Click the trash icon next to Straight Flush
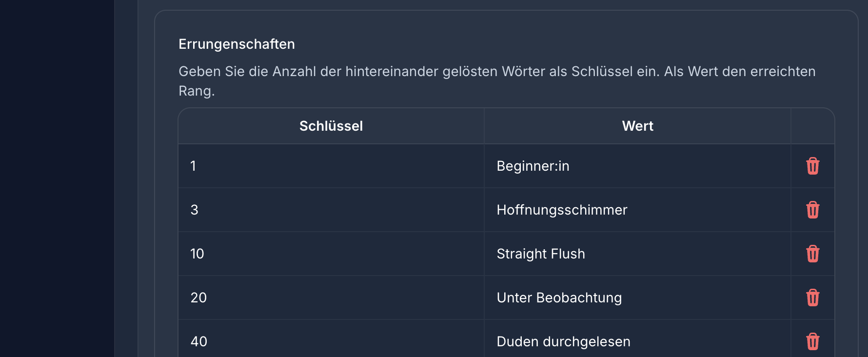Screen dimensions: 868x357 (x=812, y=254)
